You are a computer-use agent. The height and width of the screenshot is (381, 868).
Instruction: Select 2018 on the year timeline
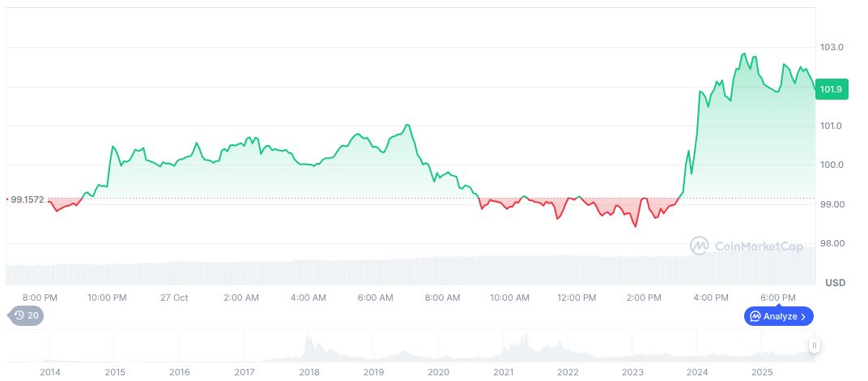pyautogui.click(x=308, y=371)
